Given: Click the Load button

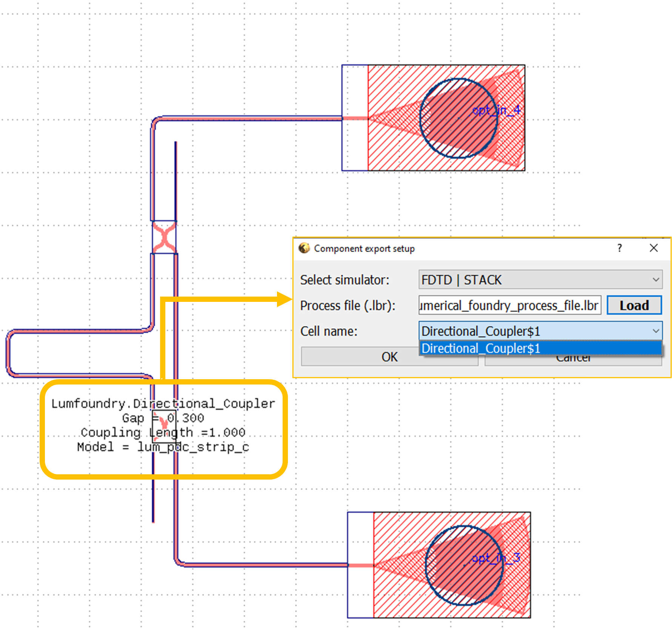Looking at the screenshot, I should tap(634, 305).
